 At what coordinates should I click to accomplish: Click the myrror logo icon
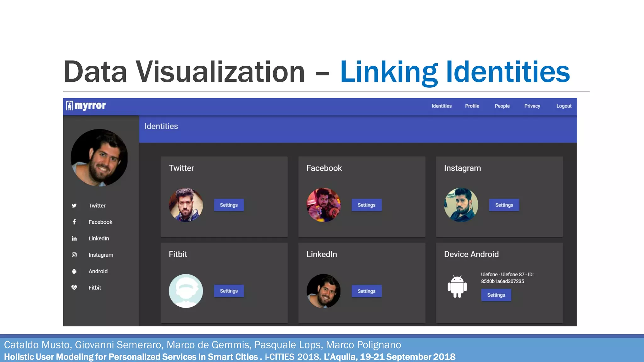[x=69, y=106]
